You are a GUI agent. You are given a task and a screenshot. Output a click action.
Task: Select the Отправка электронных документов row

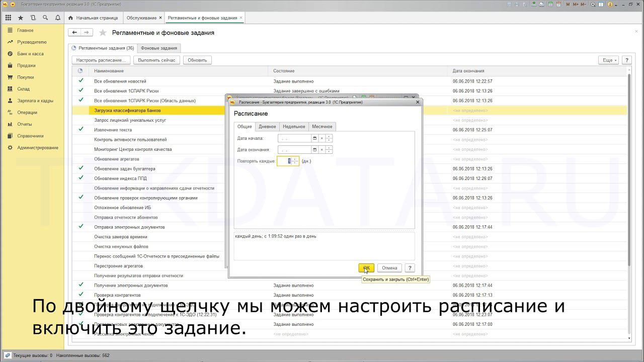click(349, 227)
